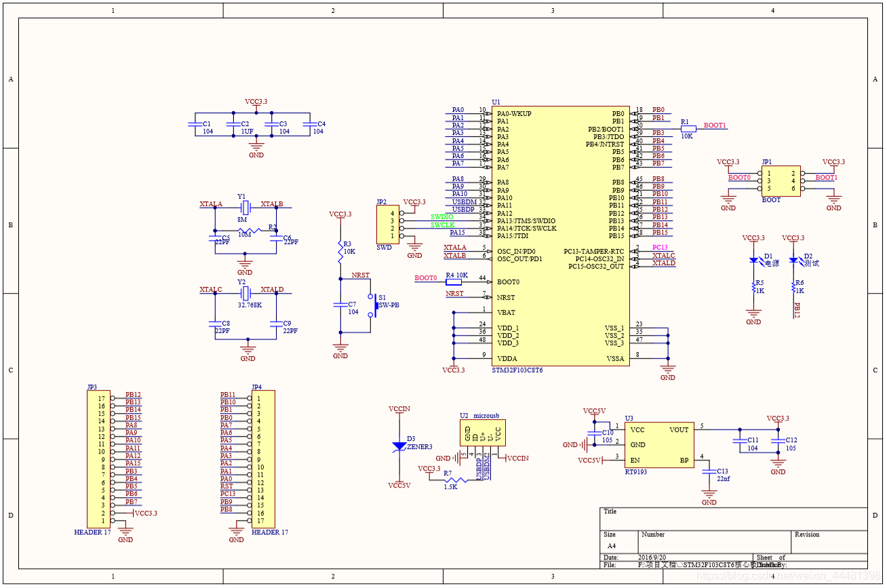The image size is (887, 588).
Task: Select the R5 1K resistor
Action: pyautogui.click(x=753, y=288)
